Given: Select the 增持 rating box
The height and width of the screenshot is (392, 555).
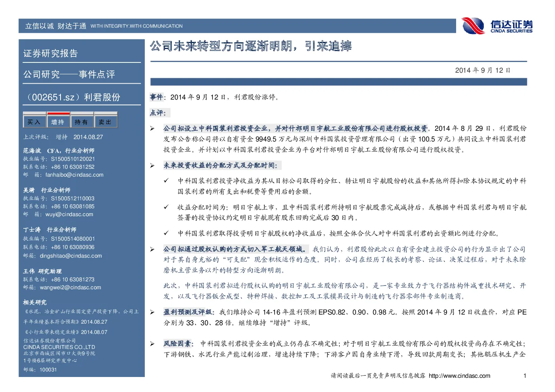Looking at the screenshot, I should (x=58, y=122).
